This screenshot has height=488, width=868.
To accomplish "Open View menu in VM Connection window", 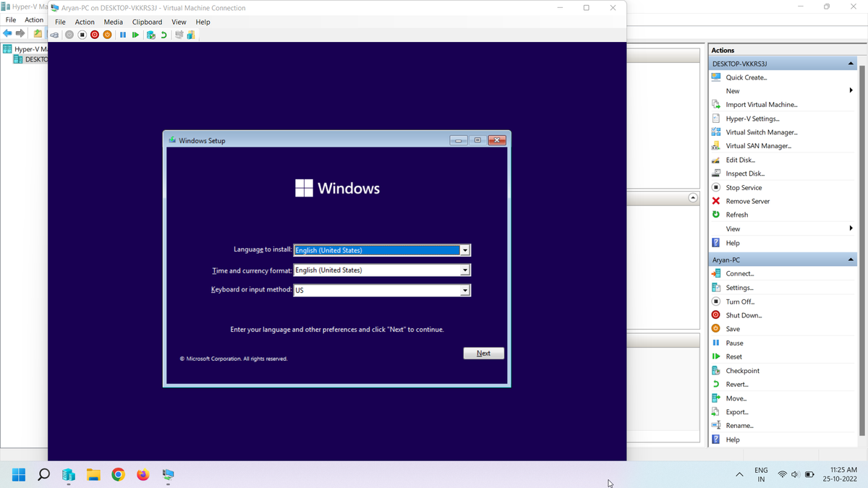I will pyautogui.click(x=179, y=22).
